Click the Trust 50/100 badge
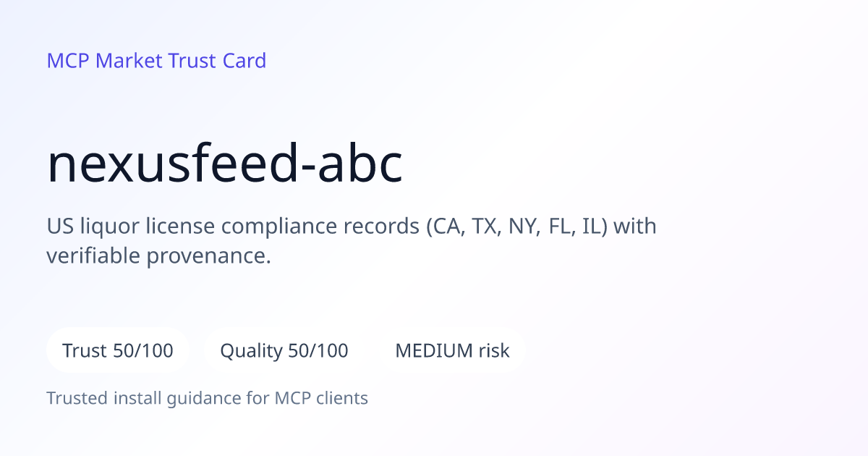The width and height of the screenshot is (868, 456). (x=118, y=351)
